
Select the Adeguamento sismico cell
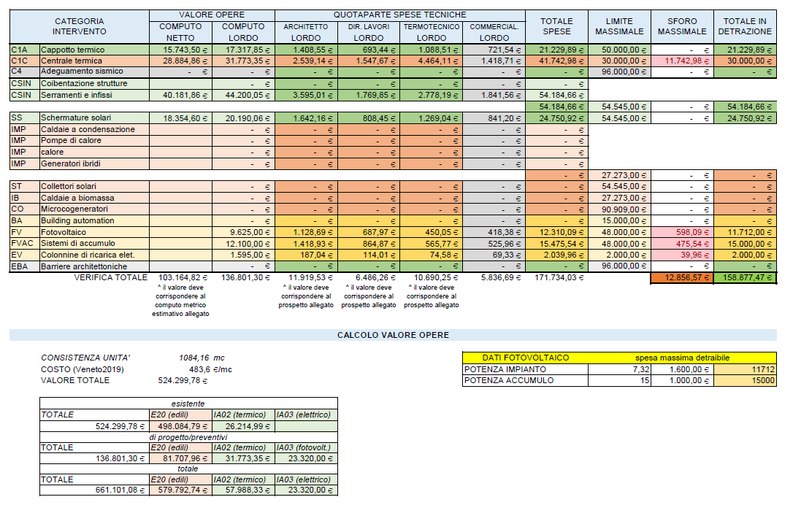[x=95, y=72]
